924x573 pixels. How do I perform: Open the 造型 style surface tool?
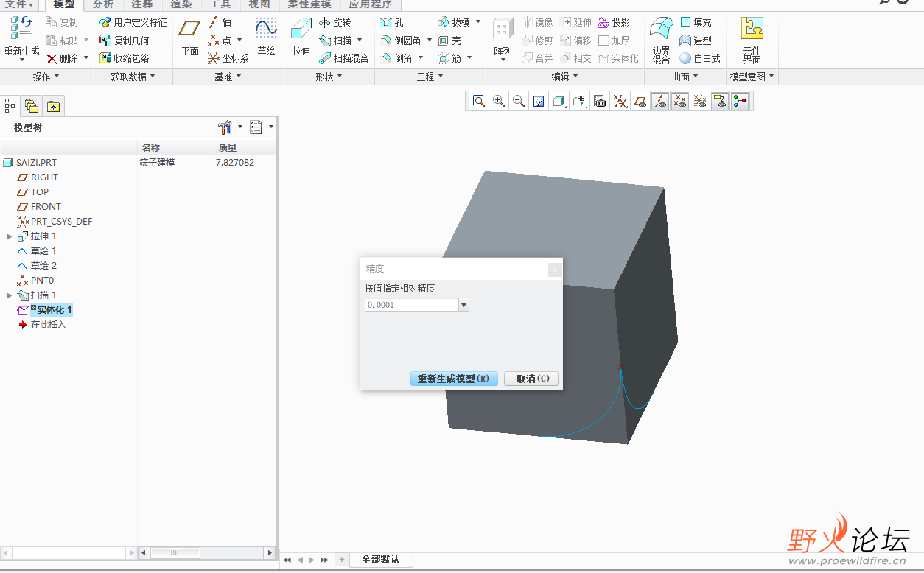[x=696, y=41]
